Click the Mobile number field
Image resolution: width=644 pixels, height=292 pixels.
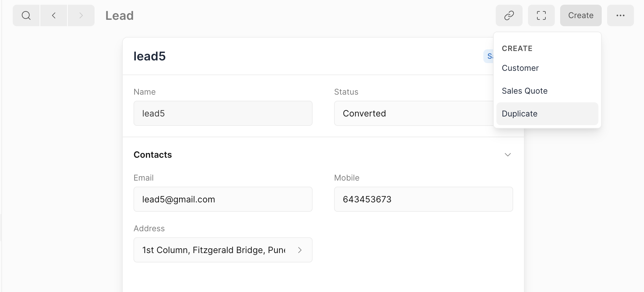[x=423, y=199]
